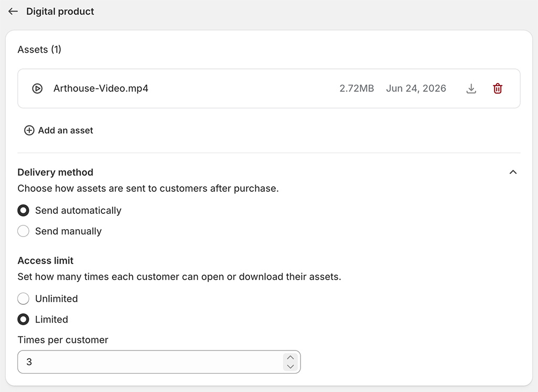This screenshot has width=538, height=392.
Task: Choose Unlimited access limit
Action: tap(23, 298)
